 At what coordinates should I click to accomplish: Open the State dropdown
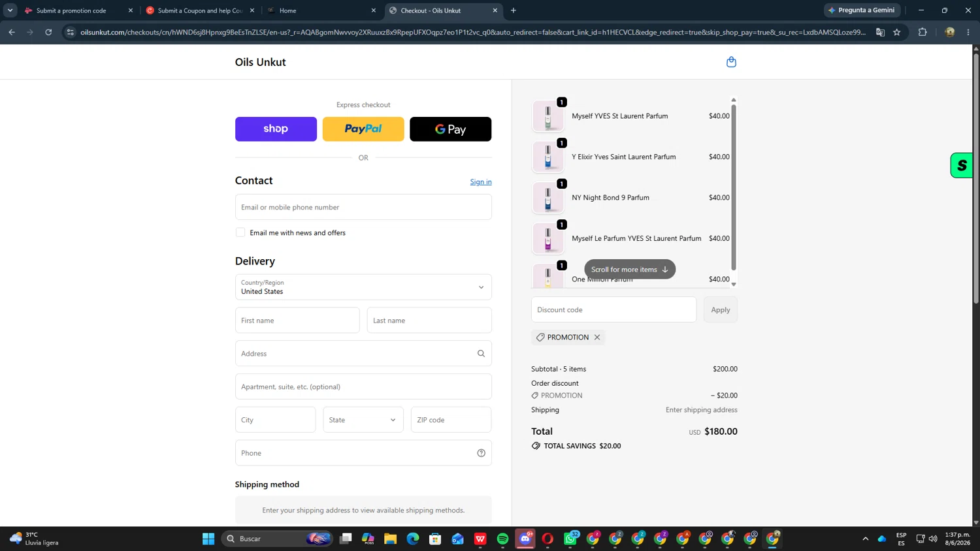(363, 420)
